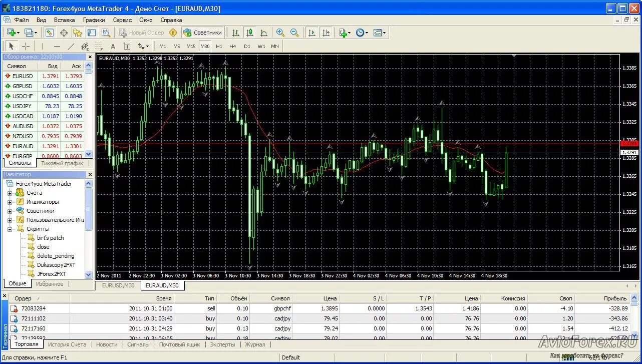The height and width of the screenshot is (364, 642).
Task: Click the Dukascopy2FXT script icon
Action: 31,265
